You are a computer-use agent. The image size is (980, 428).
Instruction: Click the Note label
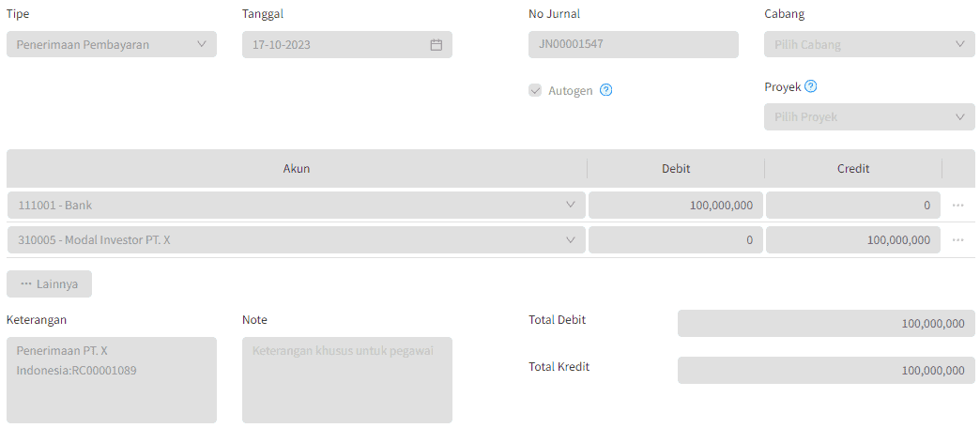coord(254,320)
